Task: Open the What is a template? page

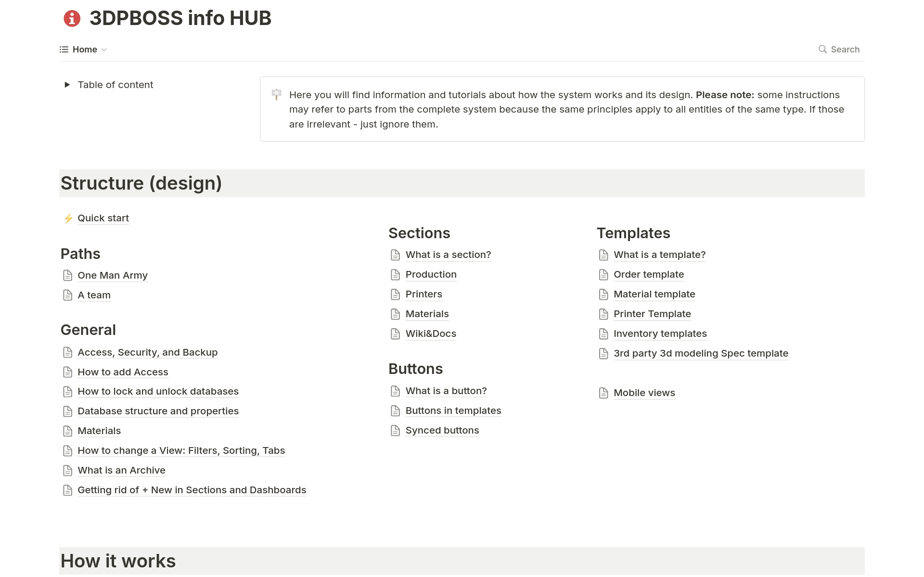Action: pyautogui.click(x=659, y=255)
